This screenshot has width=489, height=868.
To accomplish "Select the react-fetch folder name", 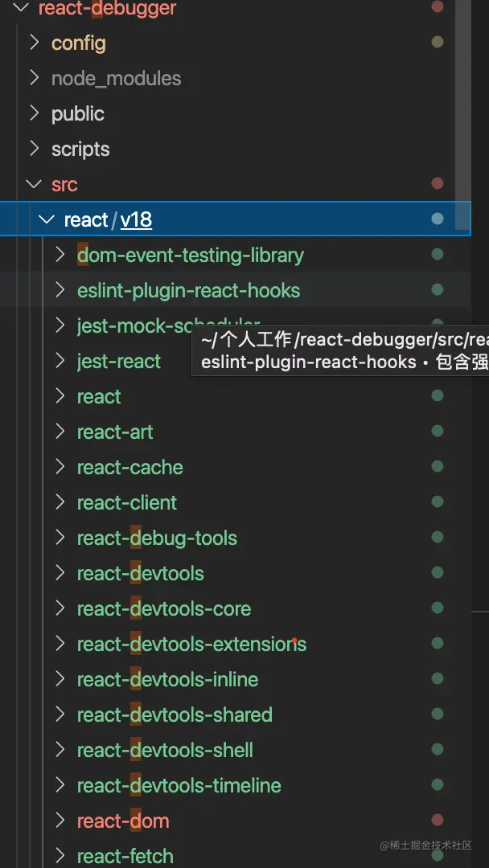I will 125,857.
